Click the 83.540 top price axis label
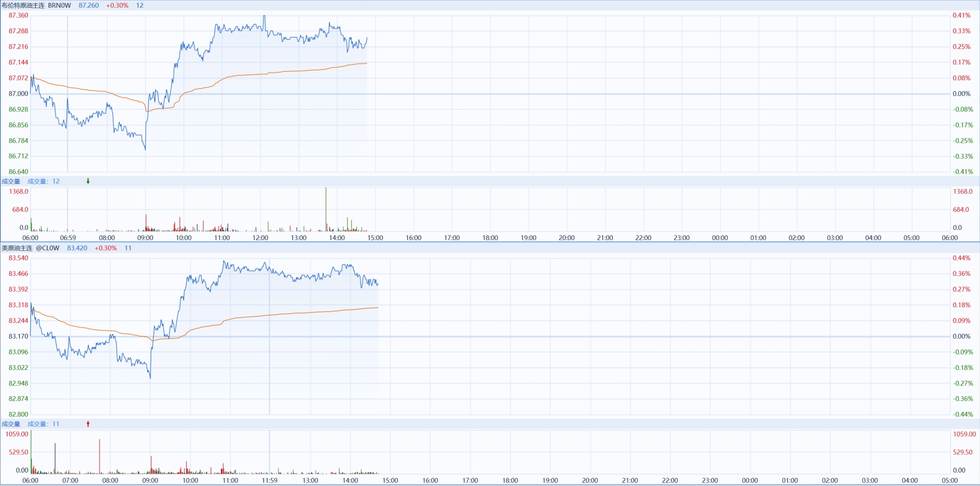This screenshot has width=980, height=486. point(18,258)
